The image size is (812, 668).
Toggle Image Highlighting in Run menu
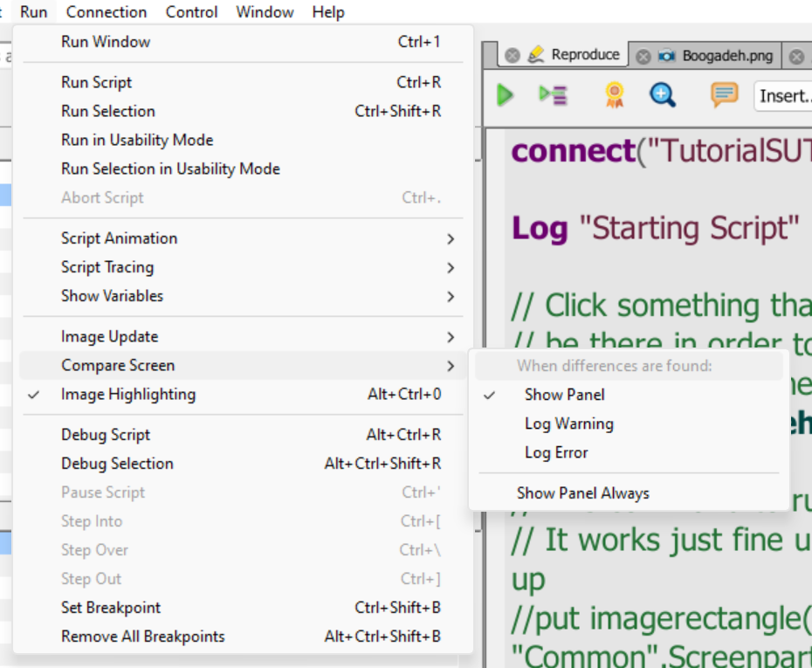click(128, 395)
